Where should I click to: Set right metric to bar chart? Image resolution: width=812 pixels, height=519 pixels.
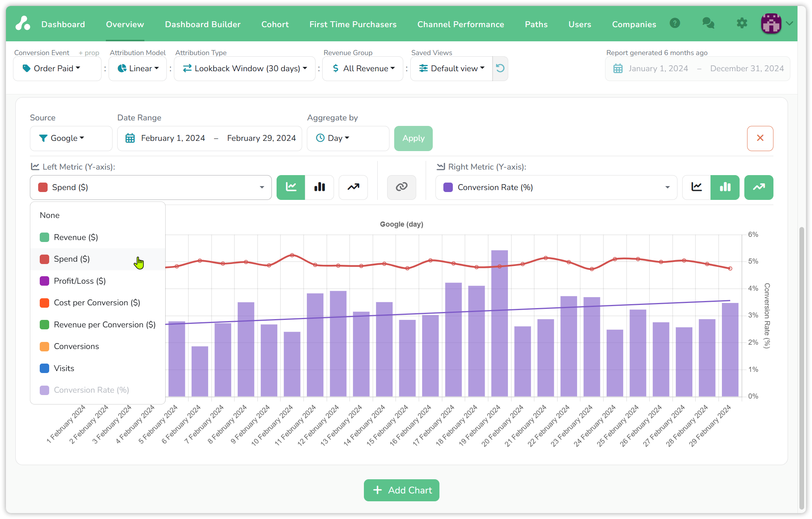click(725, 187)
